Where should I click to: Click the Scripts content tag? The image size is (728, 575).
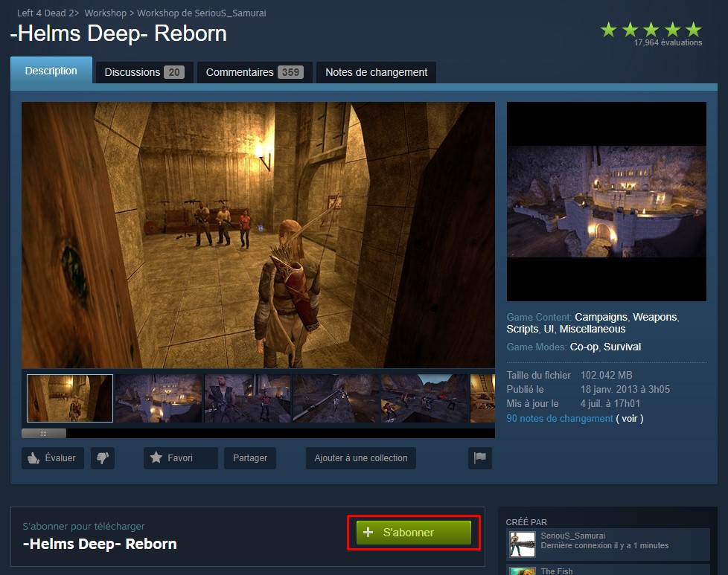point(523,329)
